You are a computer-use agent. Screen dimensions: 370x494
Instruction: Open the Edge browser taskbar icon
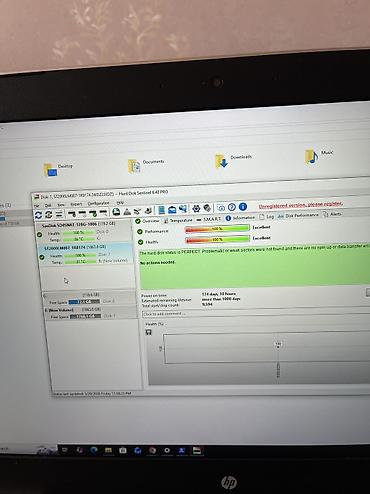[94, 450]
